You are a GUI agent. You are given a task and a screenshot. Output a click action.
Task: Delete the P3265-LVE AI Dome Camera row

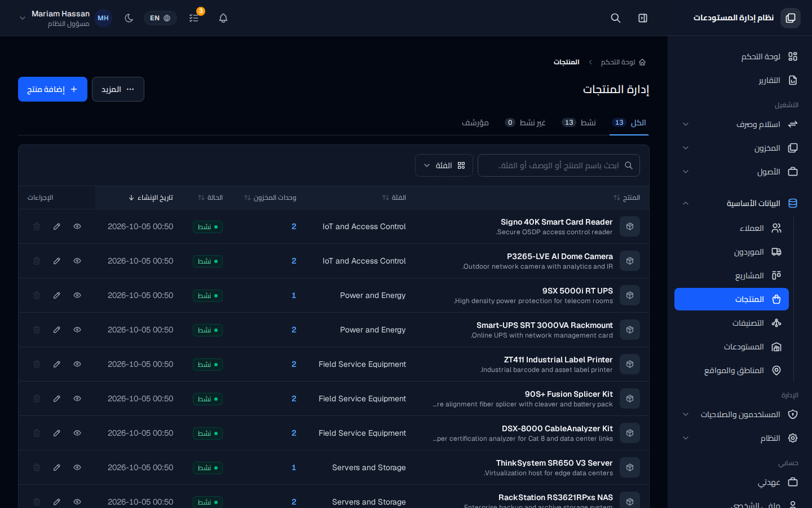[37, 261]
